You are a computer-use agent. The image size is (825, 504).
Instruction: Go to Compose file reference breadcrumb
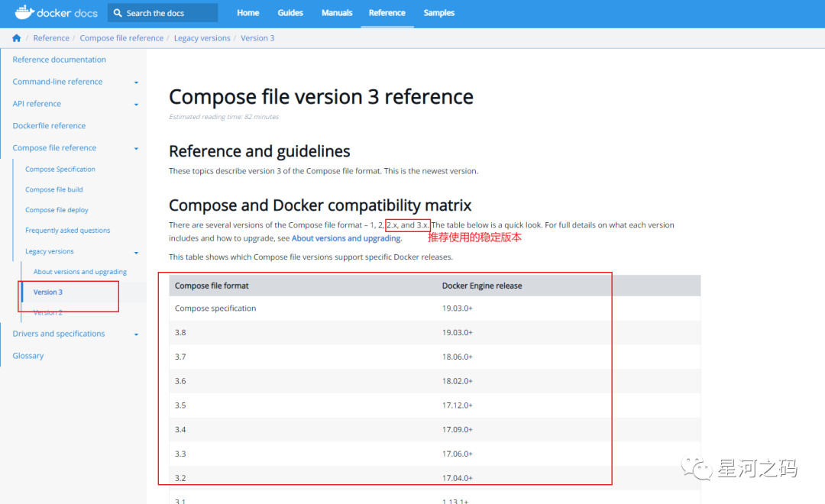[x=121, y=38]
